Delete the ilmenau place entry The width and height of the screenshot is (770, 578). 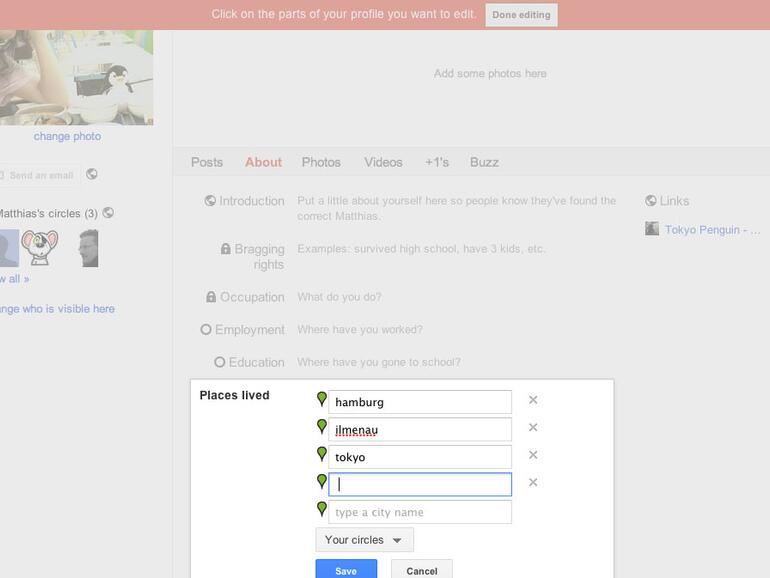(533, 428)
